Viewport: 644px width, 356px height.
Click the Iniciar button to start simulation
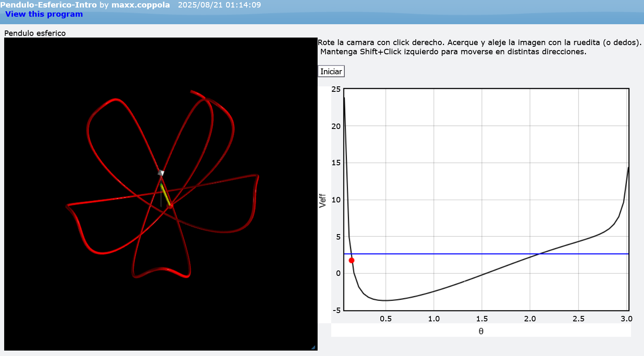[331, 71]
